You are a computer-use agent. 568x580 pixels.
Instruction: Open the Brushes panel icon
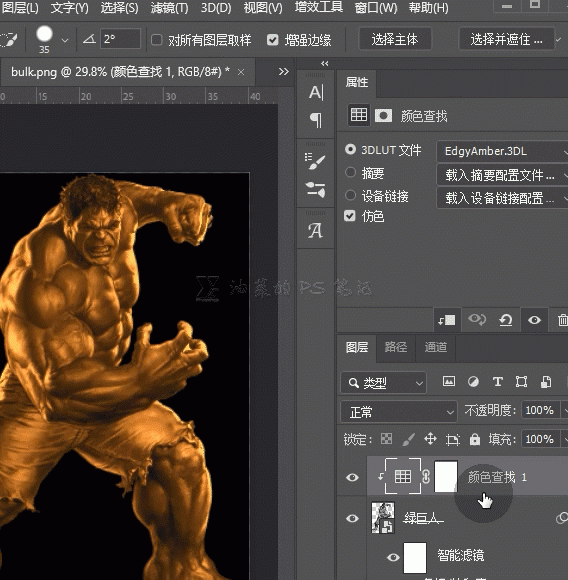315,161
